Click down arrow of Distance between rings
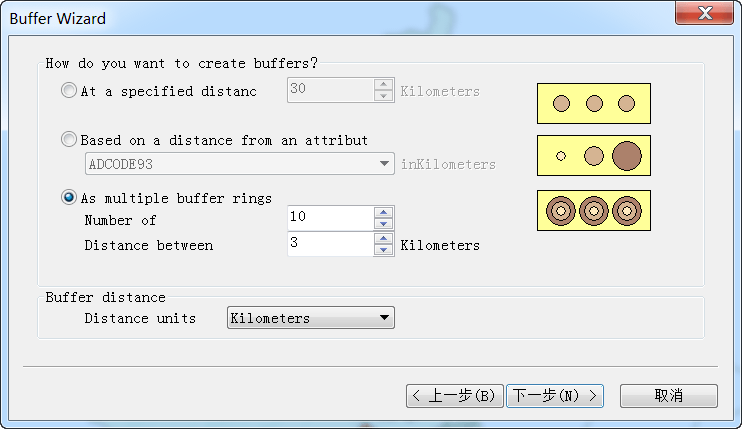Viewport: 742px width, 429px height. pos(383,250)
